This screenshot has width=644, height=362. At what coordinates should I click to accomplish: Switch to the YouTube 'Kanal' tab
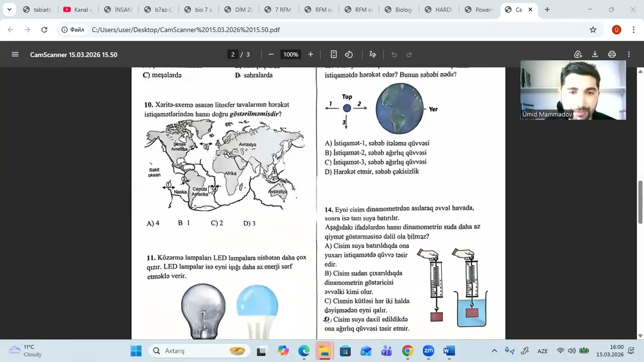(x=77, y=10)
